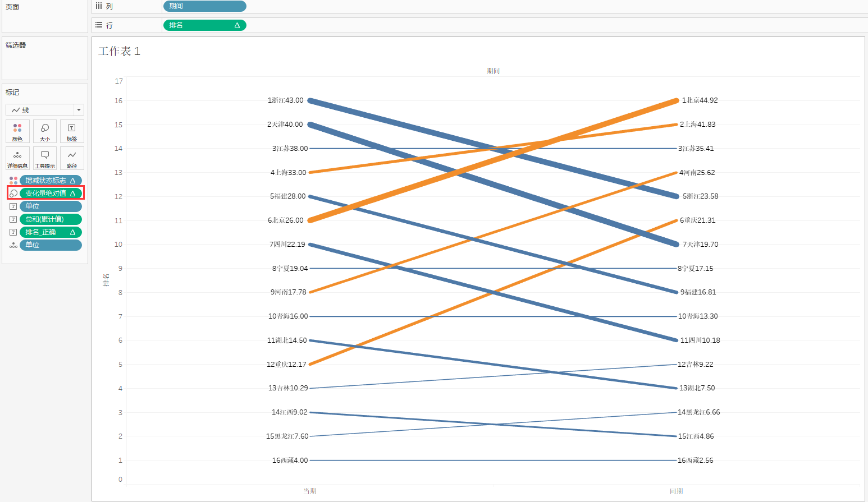Click the data label 12重庆12.17
This screenshot has height=502, width=868.
point(286,365)
